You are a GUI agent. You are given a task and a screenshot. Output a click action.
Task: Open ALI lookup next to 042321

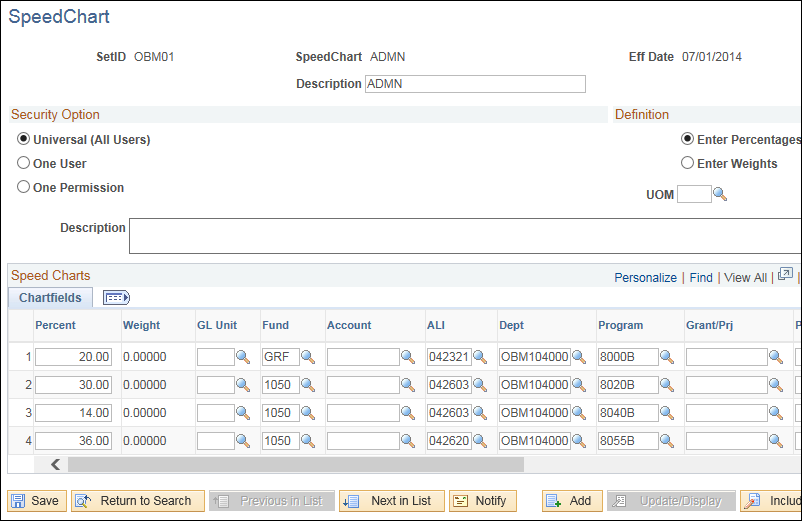tap(480, 357)
